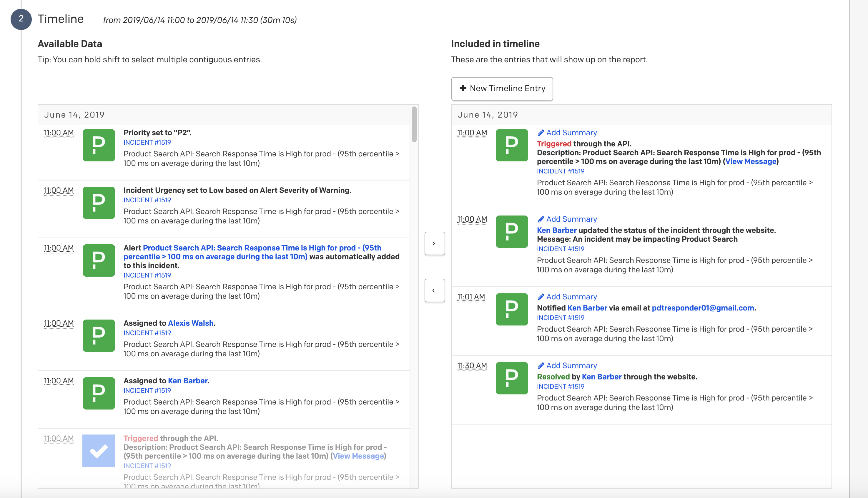
Task: Move selected entries right into timeline
Action: tap(434, 243)
